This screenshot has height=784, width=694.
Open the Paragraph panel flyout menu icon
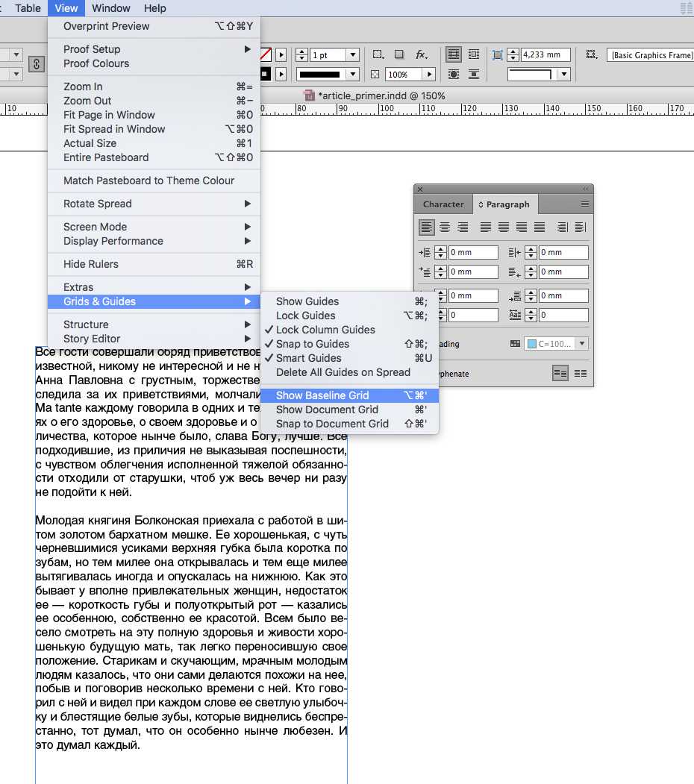(585, 204)
